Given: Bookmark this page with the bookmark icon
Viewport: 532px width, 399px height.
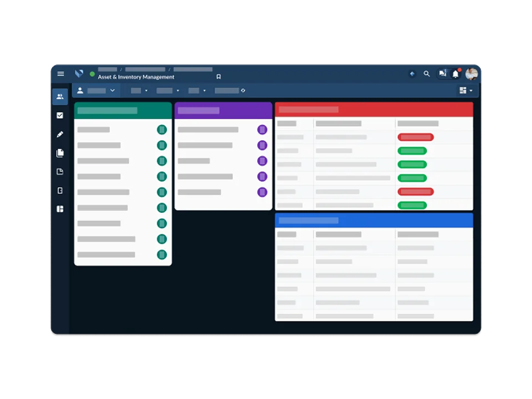Looking at the screenshot, I should click(218, 76).
